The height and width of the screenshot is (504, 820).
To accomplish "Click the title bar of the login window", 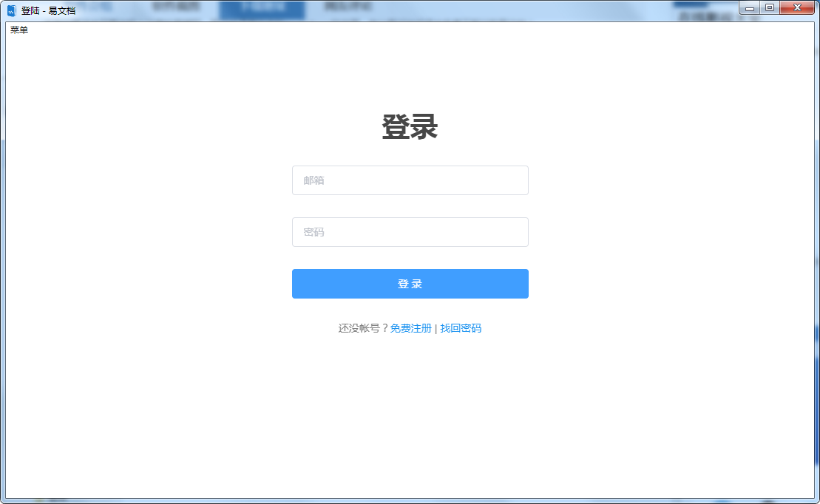I will click(370, 7).
